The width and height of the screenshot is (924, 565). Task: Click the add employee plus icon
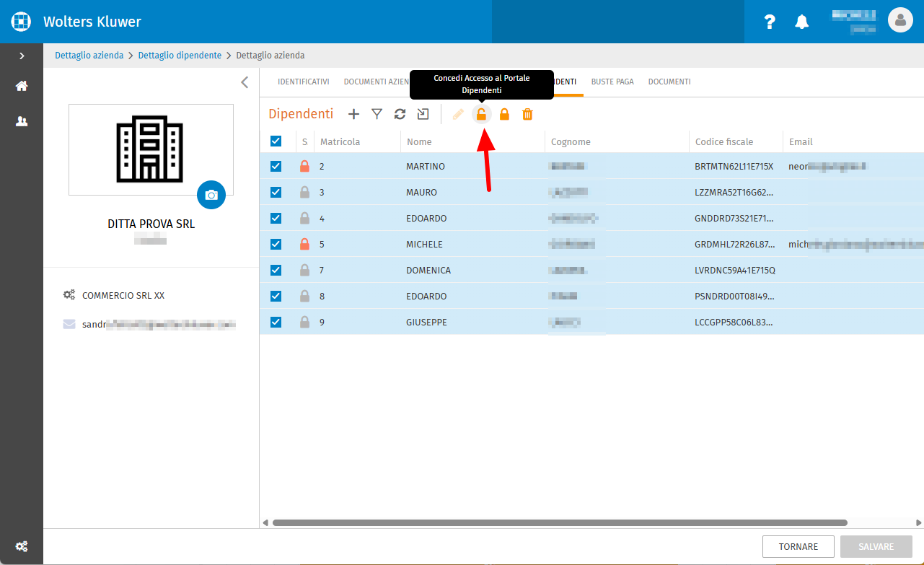pyautogui.click(x=353, y=114)
